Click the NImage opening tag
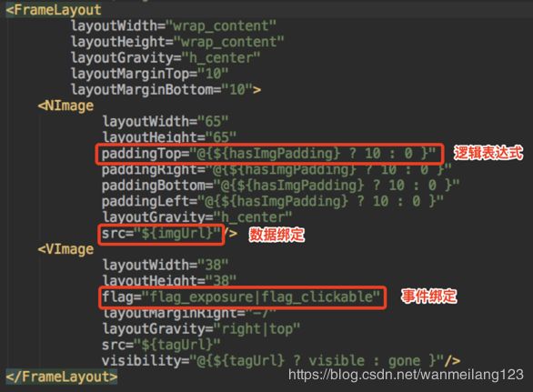The image size is (533, 392). [x=65, y=106]
